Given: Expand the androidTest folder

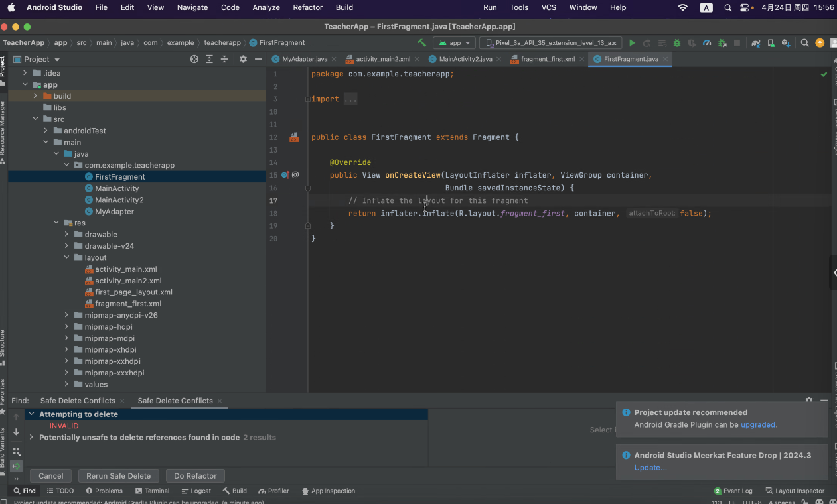Looking at the screenshot, I should tap(46, 131).
